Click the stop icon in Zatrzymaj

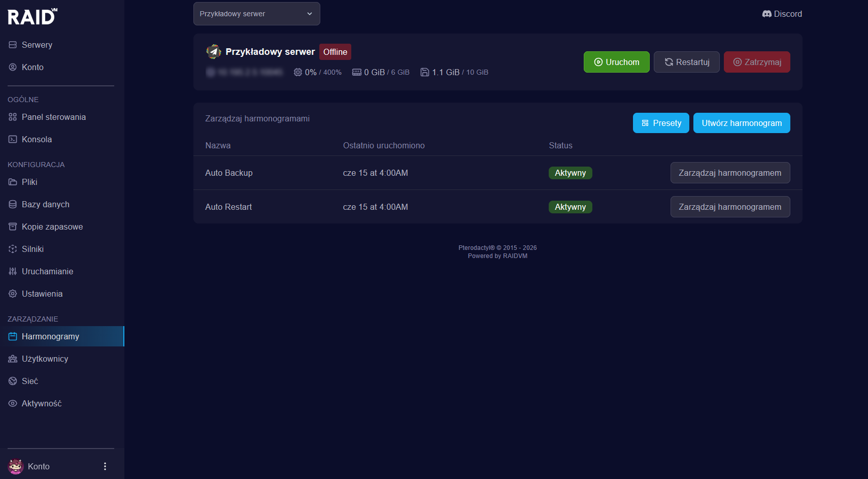coord(738,62)
